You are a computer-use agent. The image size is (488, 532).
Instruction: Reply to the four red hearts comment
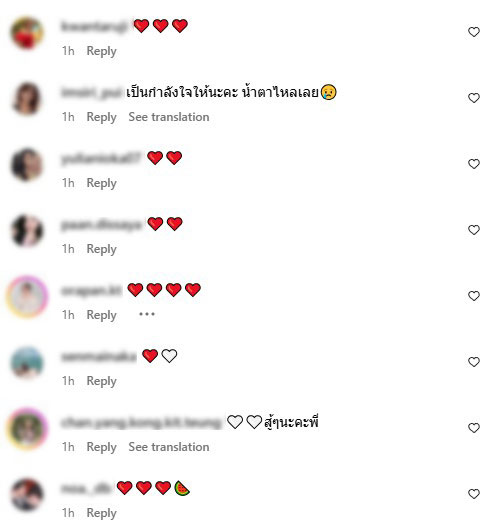(101, 315)
